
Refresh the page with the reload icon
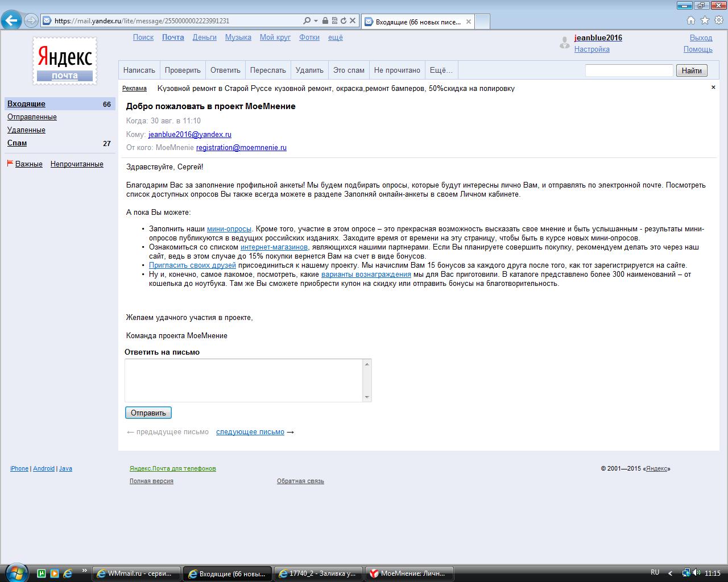pos(344,21)
